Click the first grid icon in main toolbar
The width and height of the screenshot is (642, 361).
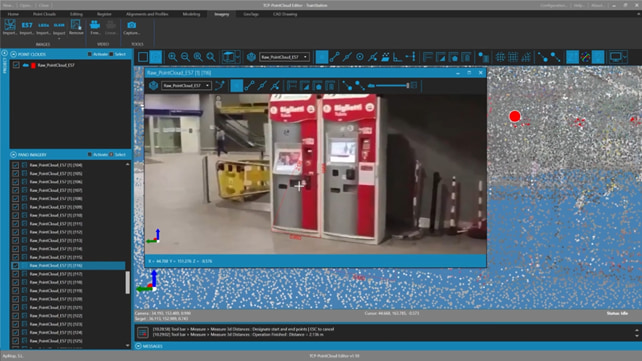(500, 57)
